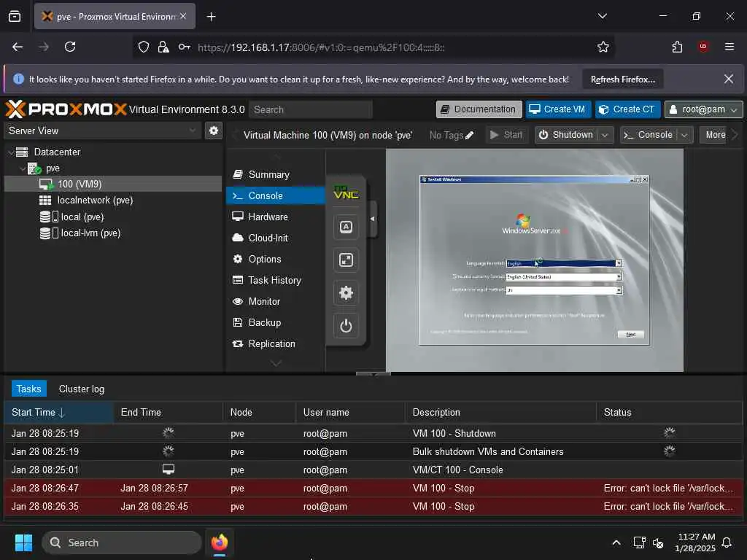Click the noVNC power icon

346,326
